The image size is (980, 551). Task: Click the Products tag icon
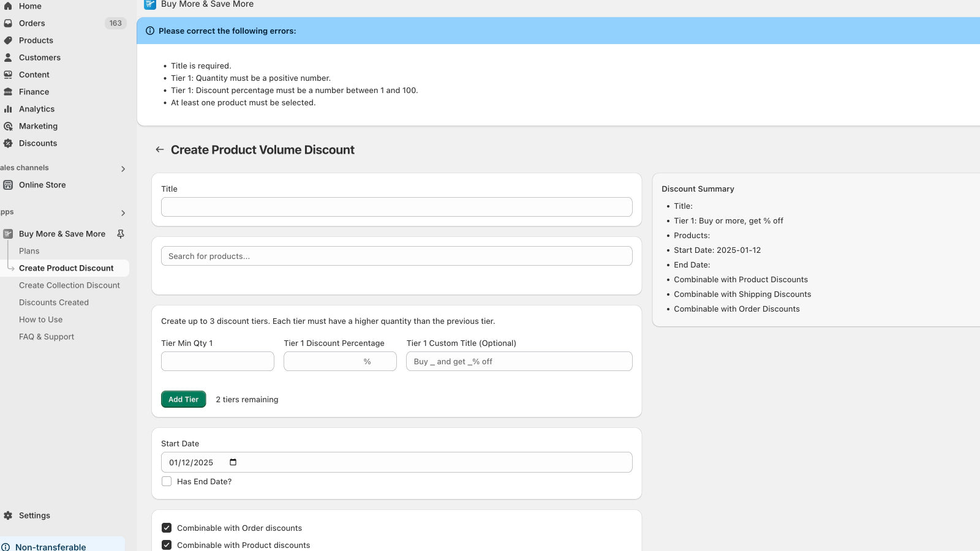tap(8, 40)
